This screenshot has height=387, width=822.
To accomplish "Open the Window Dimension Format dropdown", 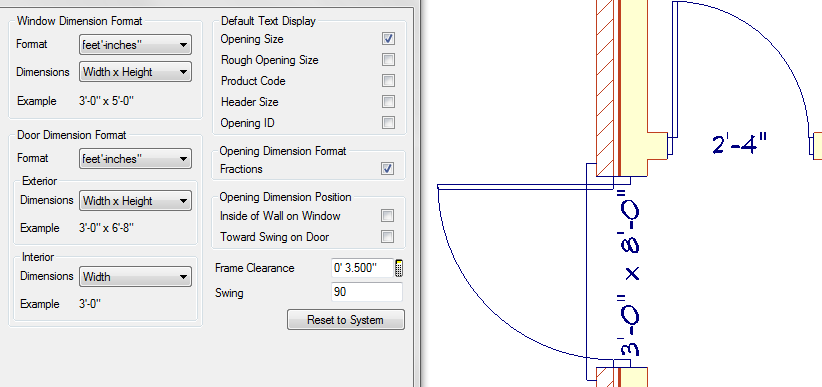I will click(135, 45).
